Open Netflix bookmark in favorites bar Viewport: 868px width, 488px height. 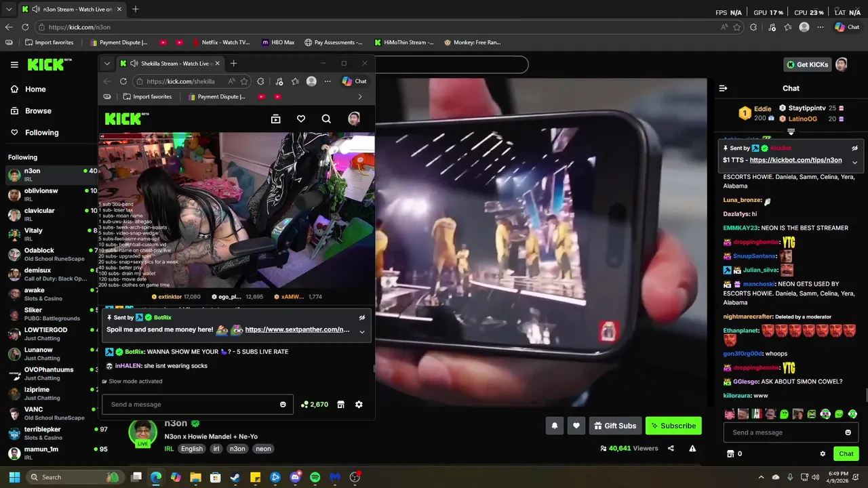pos(221,42)
